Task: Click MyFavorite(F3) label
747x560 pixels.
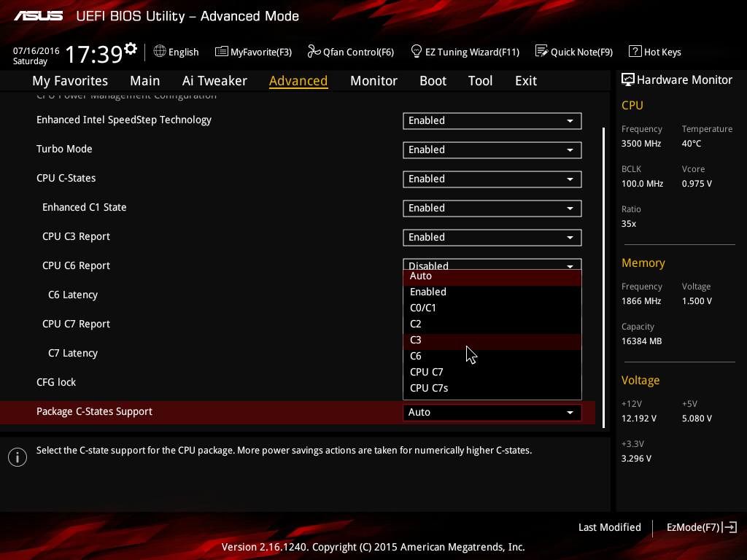Action: [261, 52]
